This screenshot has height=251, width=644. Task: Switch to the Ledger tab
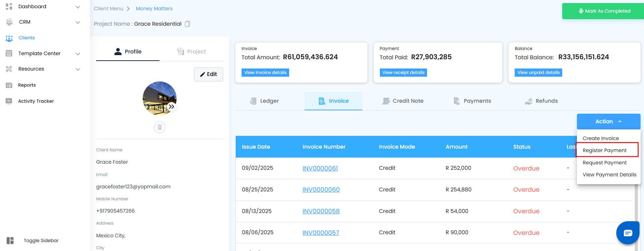[265, 101]
